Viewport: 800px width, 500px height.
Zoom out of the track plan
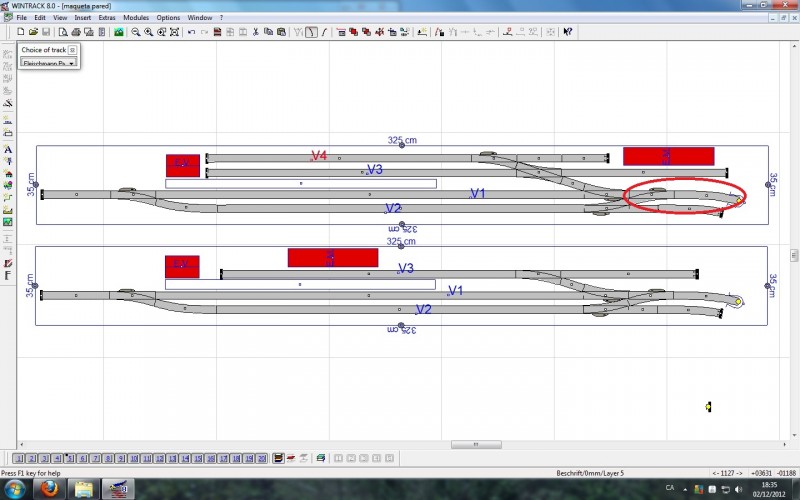tap(136, 32)
